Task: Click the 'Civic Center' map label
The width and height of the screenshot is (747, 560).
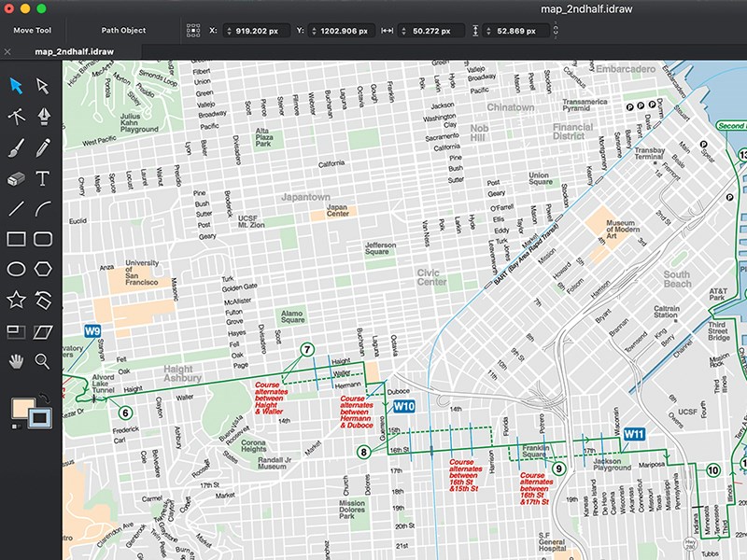Action: pos(431,277)
